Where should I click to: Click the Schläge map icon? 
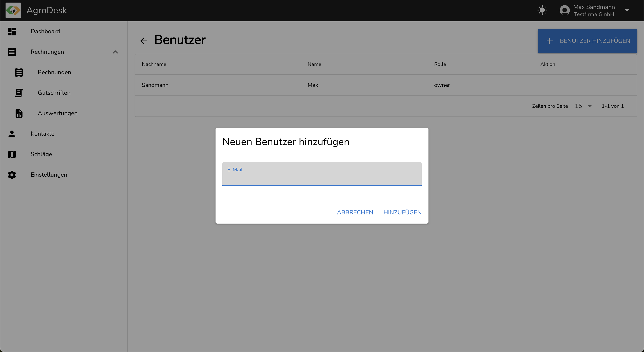pyautogui.click(x=12, y=154)
